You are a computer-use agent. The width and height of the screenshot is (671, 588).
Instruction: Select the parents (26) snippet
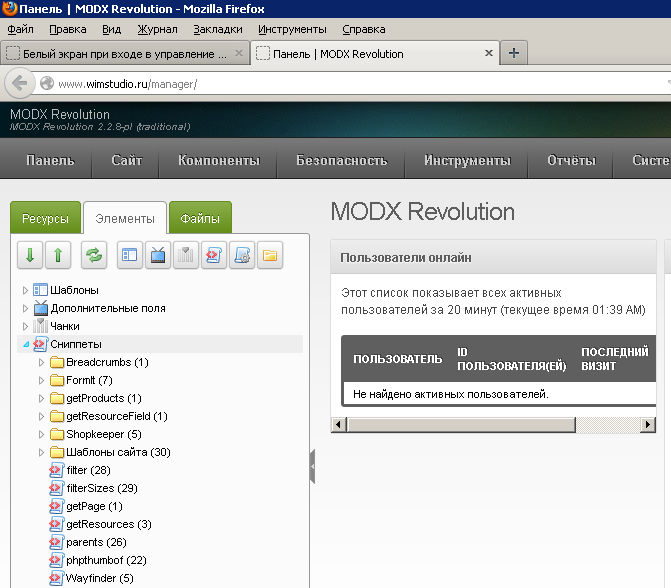(x=96, y=542)
